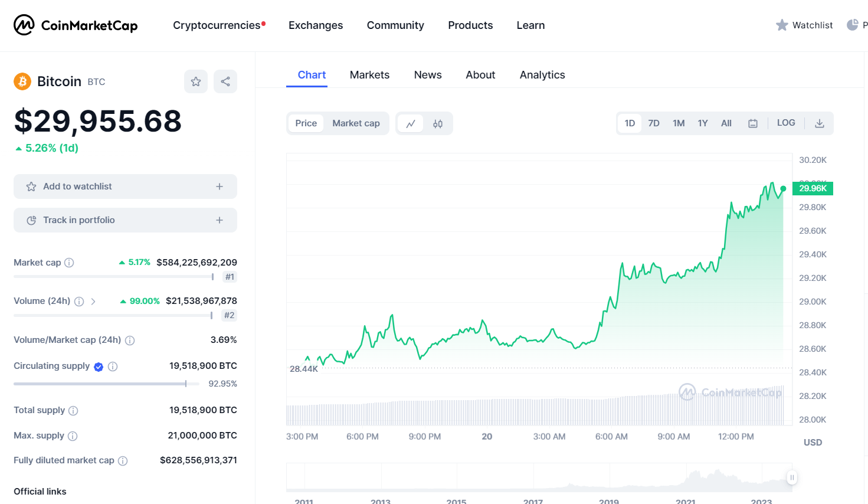Switch to the News tab
The height and width of the screenshot is (504, 868).
click(x=428, y=75)
